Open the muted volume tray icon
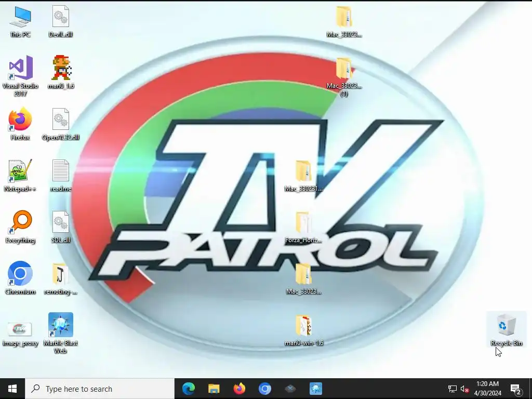This screenshot has height=399, width=532. pyautogui.click(x=465, y=389)
